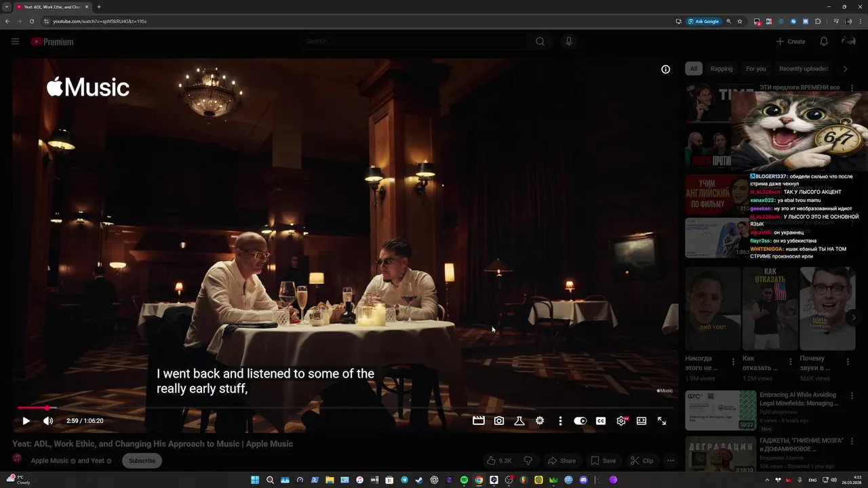Start voice search with microphone icon
This screenshot has width=868, height=488.
point(568,41)
